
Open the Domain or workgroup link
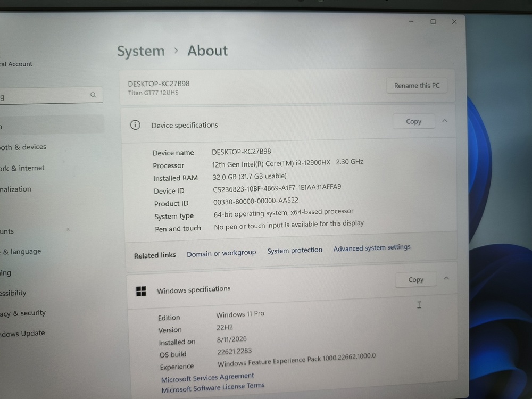tap(221, 253)
